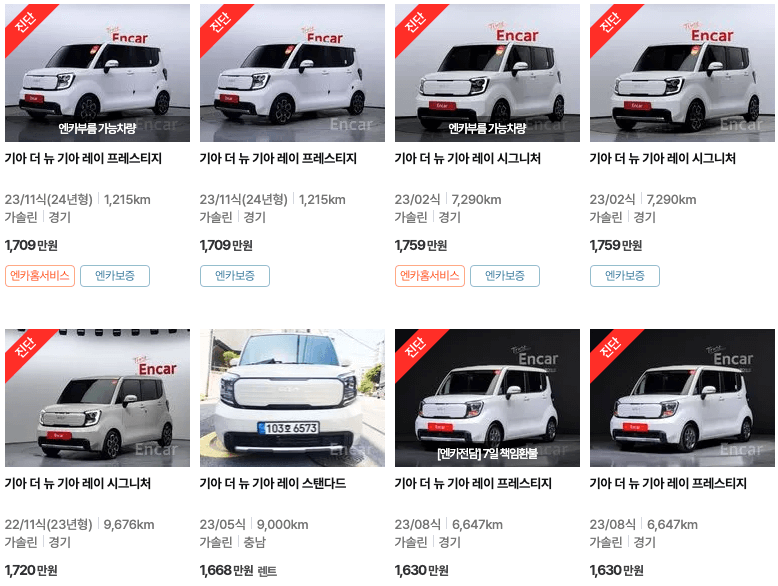Open the first Ray Prestige car photo
Image resolution: width=778 pixels, height=586 pixels.
coord(97,73)
